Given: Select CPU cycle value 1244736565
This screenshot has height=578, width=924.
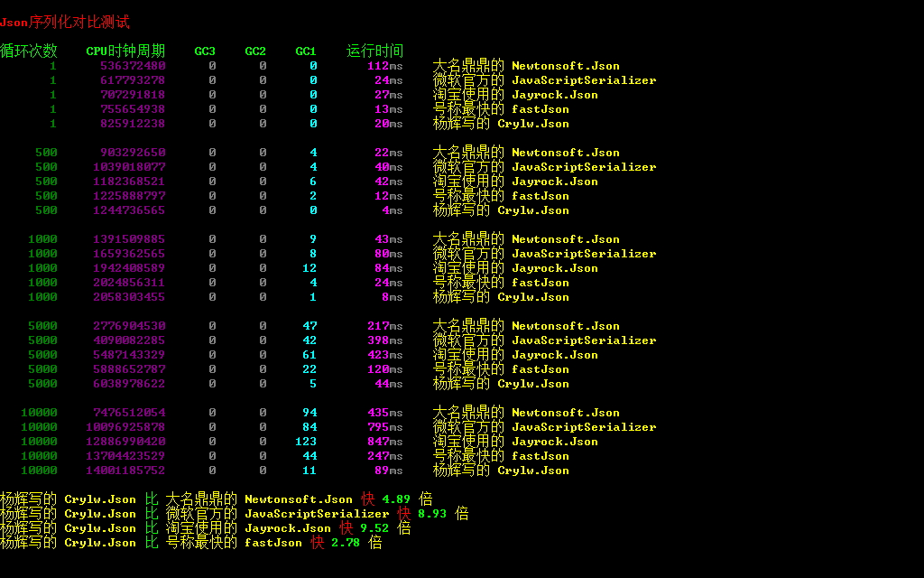Looking at the screenshot, I should coord(129,210).
